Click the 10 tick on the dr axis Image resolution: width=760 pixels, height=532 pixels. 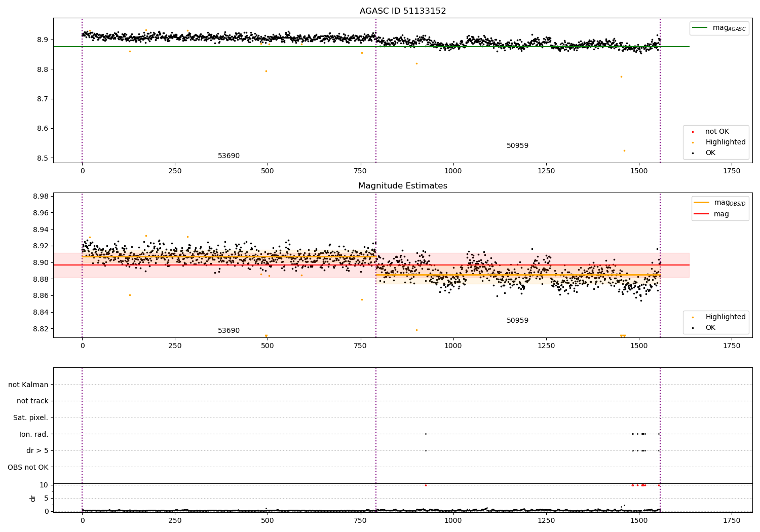pos(44,485)
